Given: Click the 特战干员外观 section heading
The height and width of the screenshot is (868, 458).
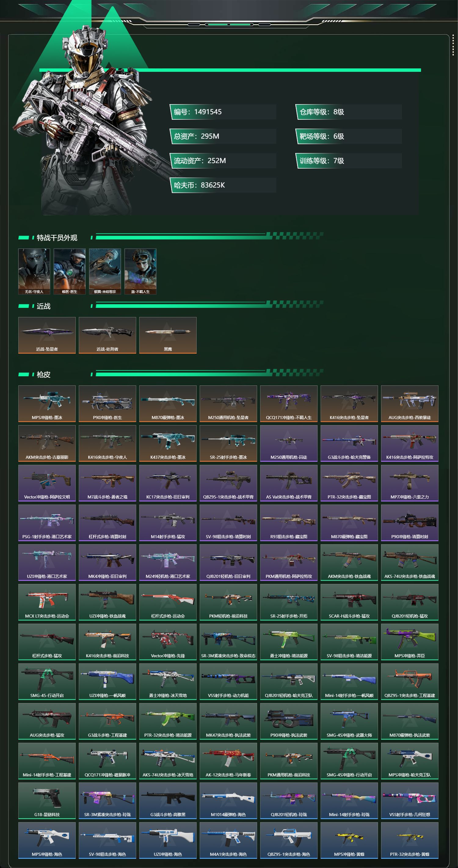Looking at the screenshot, I should 57,238.
